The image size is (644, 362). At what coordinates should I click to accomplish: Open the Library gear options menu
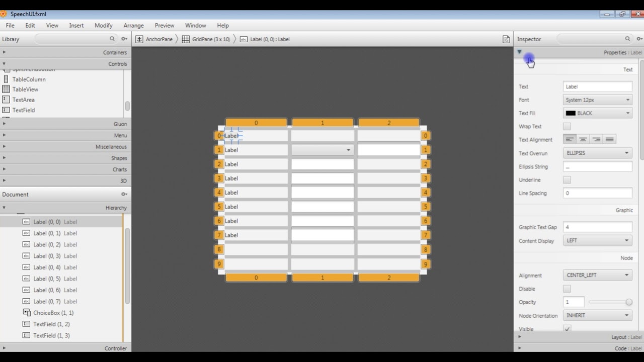click(124, 39)
